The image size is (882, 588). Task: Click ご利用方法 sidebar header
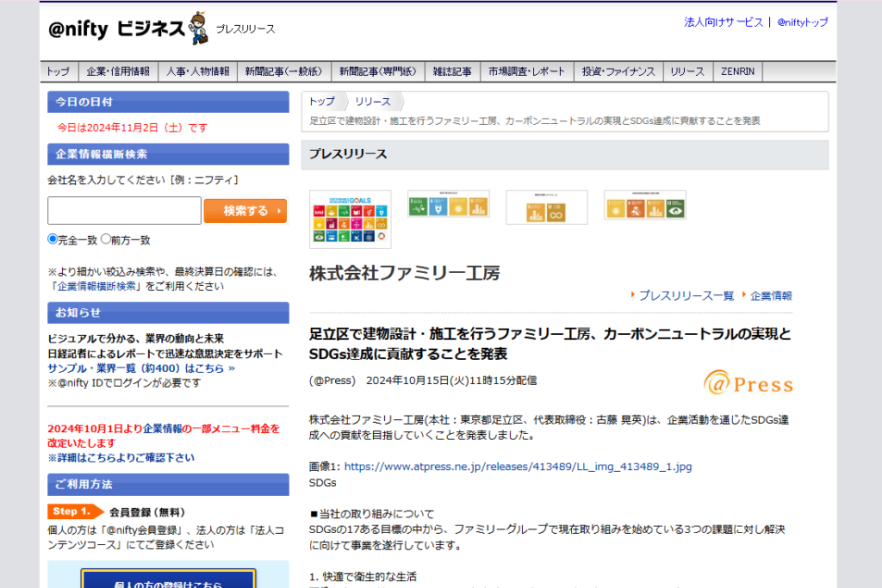tap(168, 485)
